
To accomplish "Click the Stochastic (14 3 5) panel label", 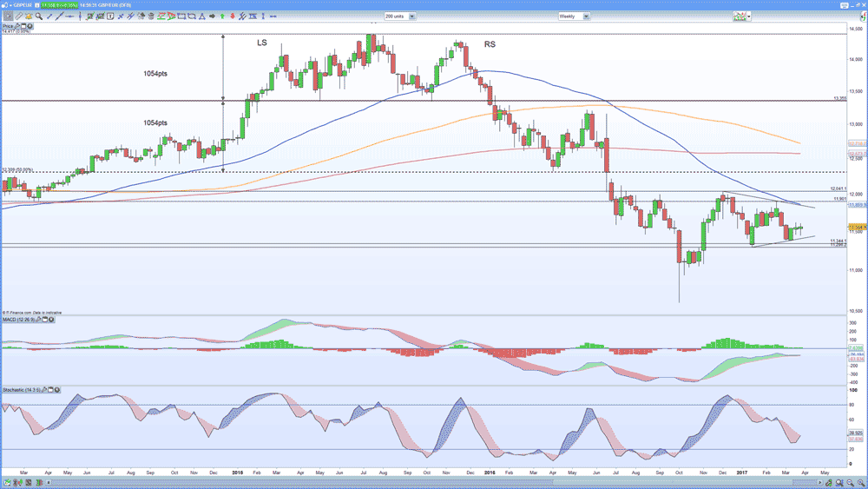I will 21,391.
